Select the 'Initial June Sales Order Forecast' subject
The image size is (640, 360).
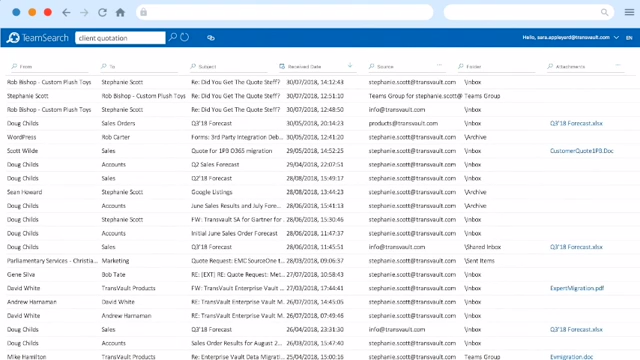tap(234, 233)
